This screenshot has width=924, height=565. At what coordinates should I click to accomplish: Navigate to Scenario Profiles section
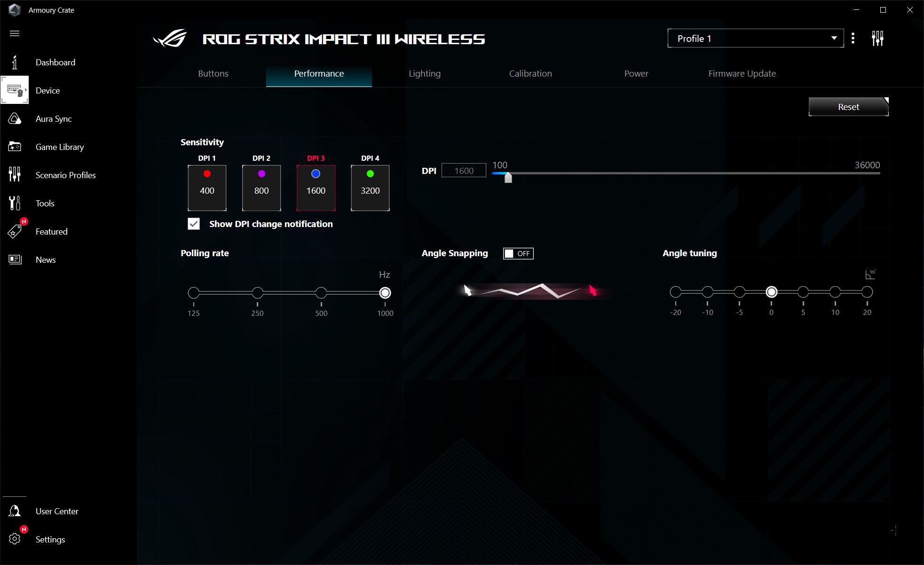[x=66, y=175]
